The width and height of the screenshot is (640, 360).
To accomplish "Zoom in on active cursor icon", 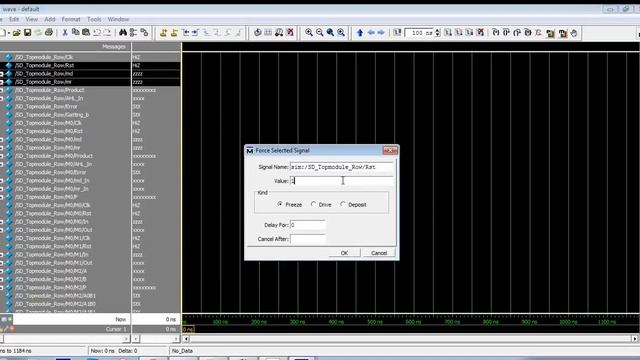I will [x=341, y=33].
